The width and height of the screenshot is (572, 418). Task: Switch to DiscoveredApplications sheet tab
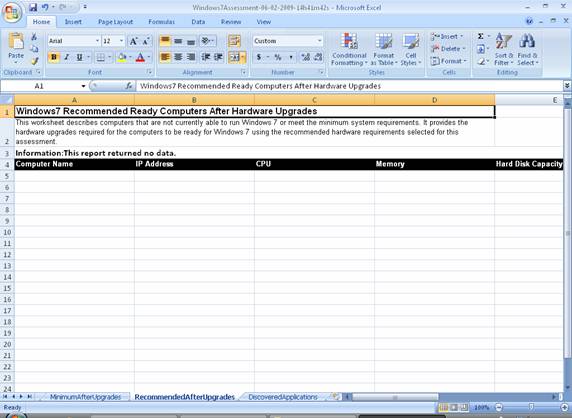283,397
